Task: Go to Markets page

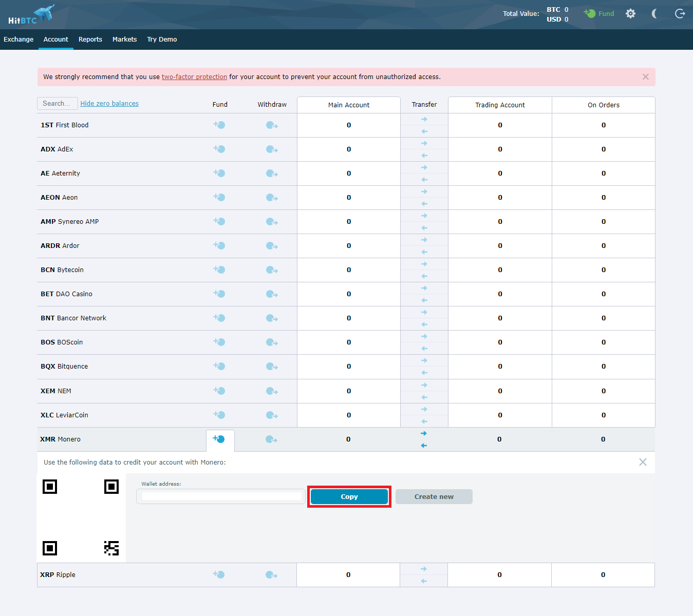Action: (x=124, y=40)
